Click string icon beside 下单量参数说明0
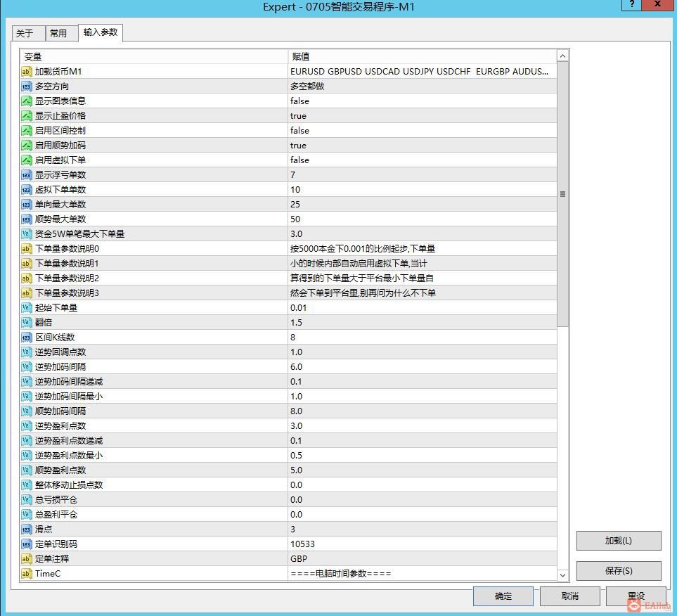 point(26,249)
